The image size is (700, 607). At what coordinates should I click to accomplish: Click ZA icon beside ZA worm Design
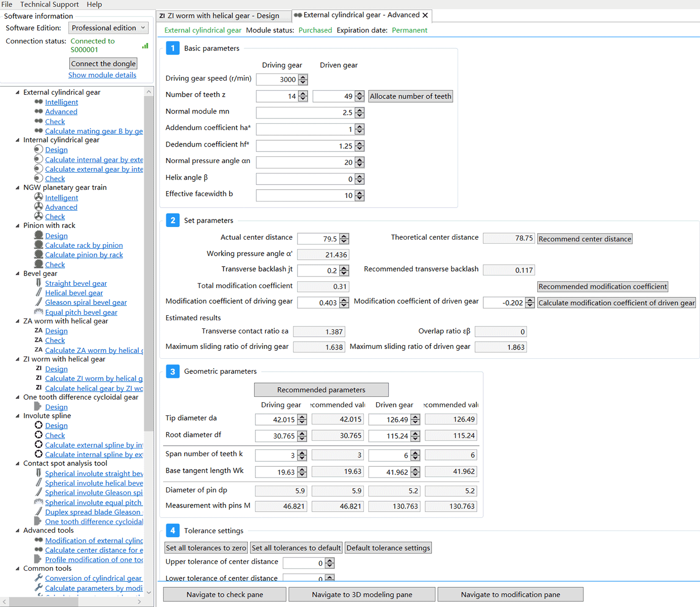[x=38, y=330]
